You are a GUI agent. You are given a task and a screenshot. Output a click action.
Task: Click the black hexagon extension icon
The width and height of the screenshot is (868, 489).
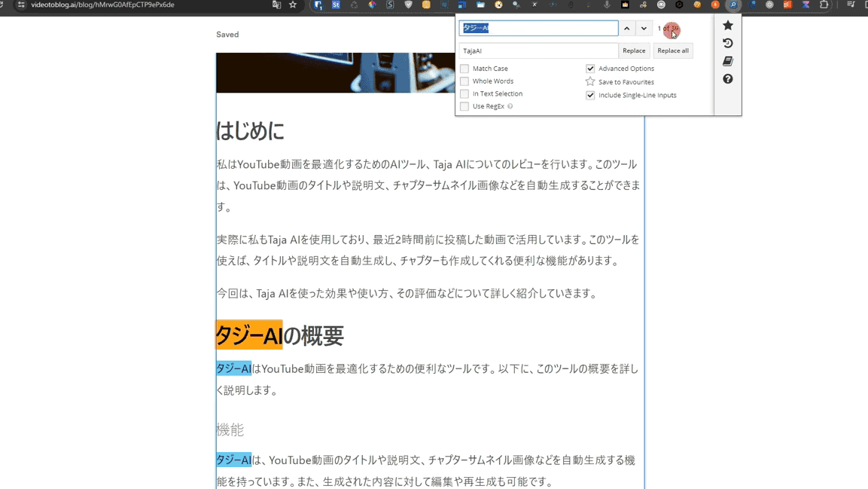[679, 5]
